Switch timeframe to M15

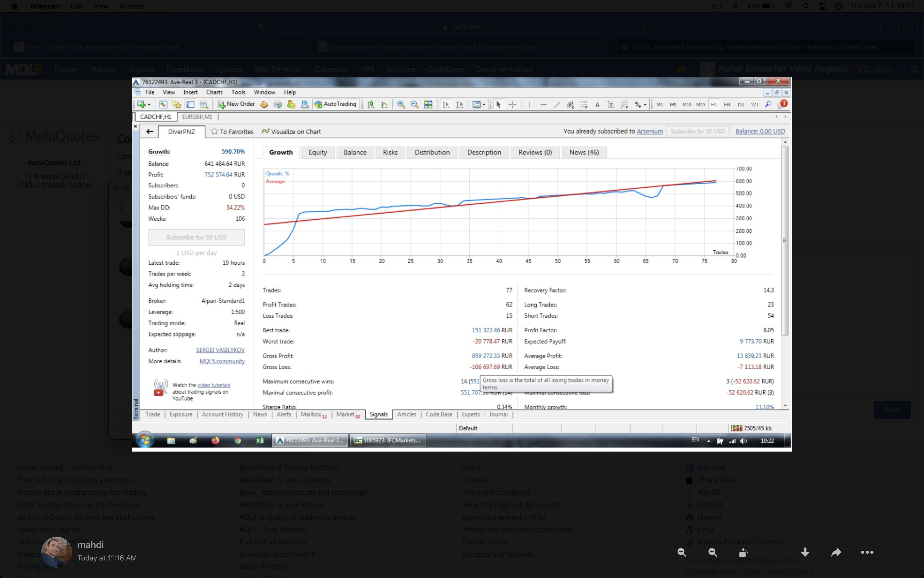click(687, 104)
